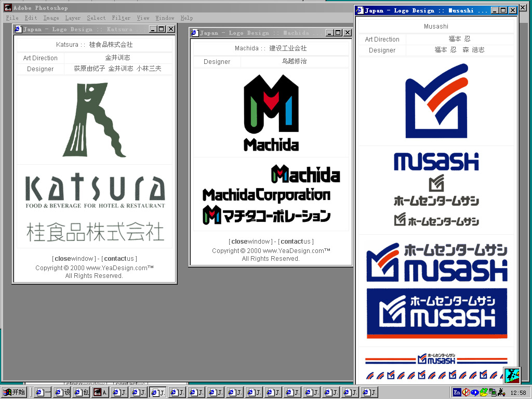Click the Musashi designer names 福本 忍 森 浩志

(x=459, y=50)
